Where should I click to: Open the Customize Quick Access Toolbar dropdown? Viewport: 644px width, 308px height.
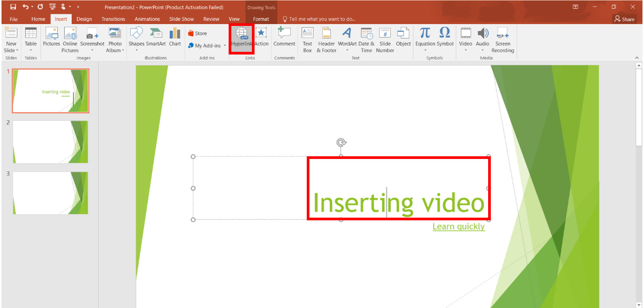coord(78,7)
